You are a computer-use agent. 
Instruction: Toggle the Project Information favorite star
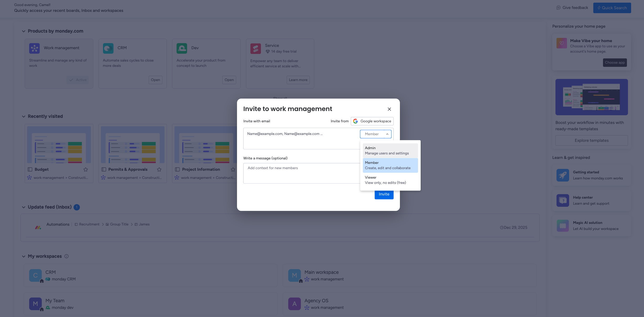click(233, 169)
